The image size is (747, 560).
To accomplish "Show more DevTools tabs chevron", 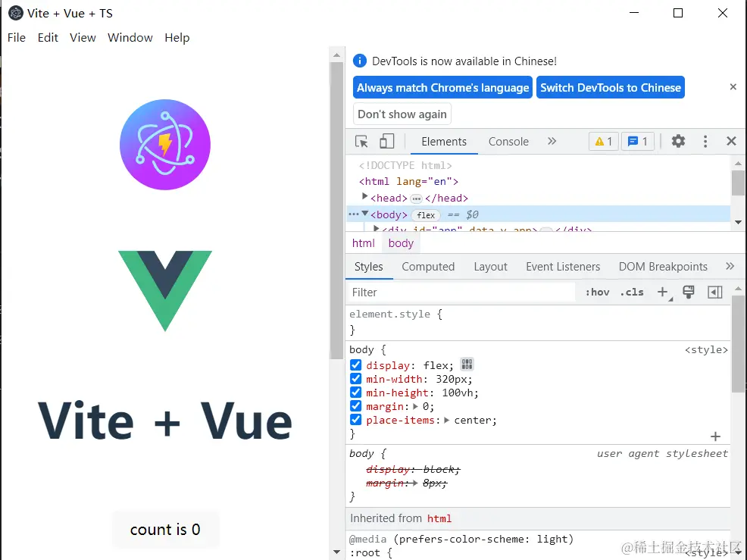I will [552, 141].
